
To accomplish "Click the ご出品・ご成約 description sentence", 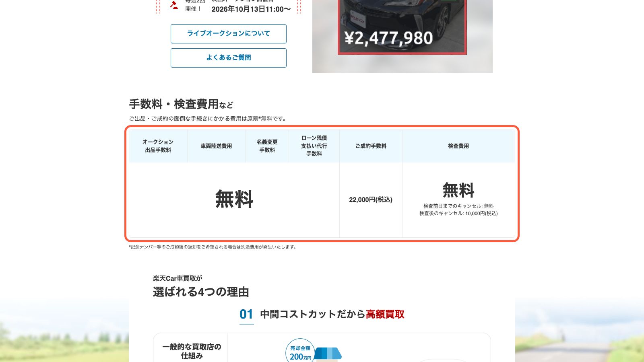I will (x=208, y=119).
